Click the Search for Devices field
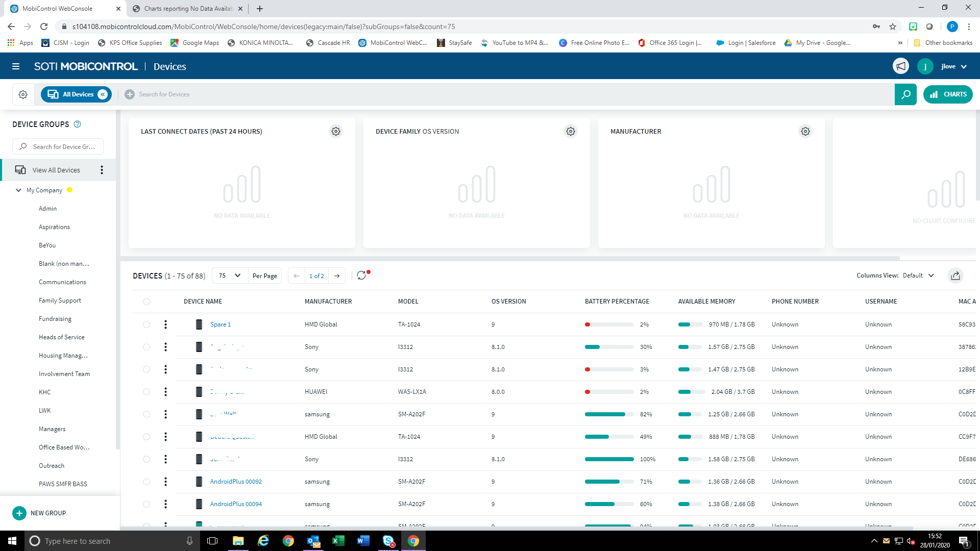This screenshot has width=980, height=551. pos(164,94)
